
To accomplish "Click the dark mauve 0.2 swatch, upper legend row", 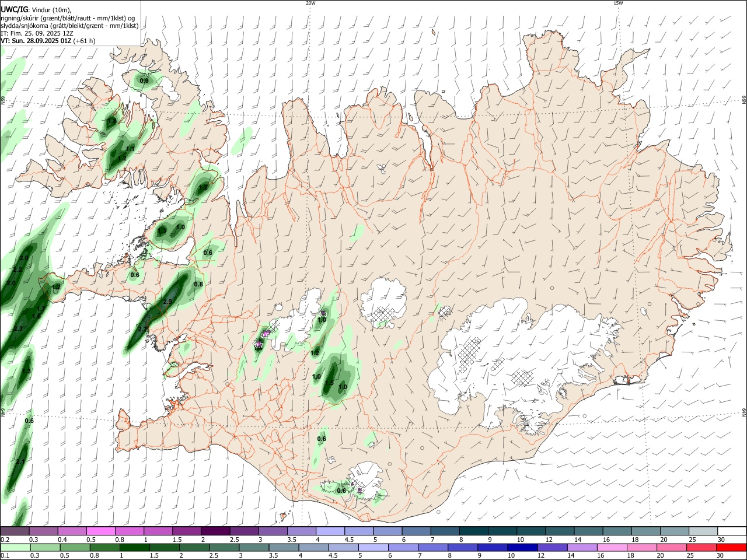I will 15,531.
